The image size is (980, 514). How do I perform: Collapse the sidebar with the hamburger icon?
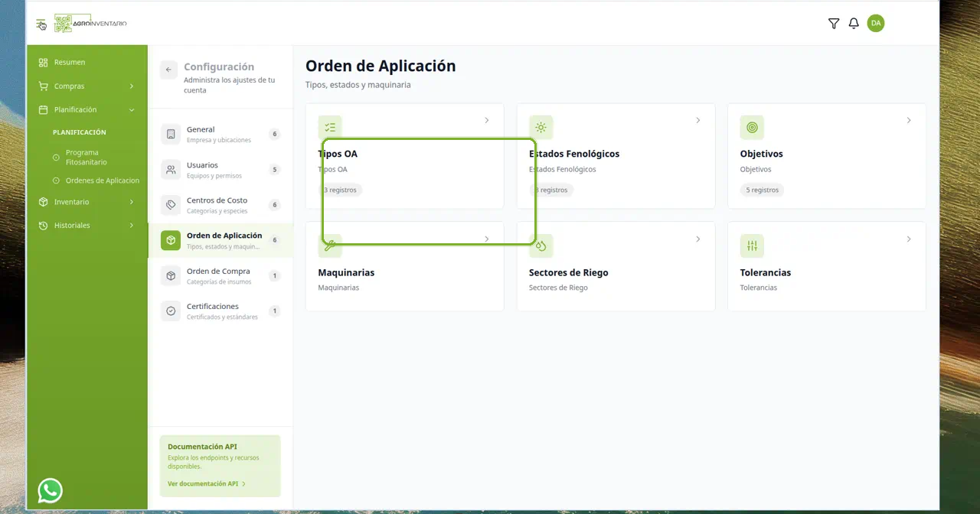pos(41,24)
